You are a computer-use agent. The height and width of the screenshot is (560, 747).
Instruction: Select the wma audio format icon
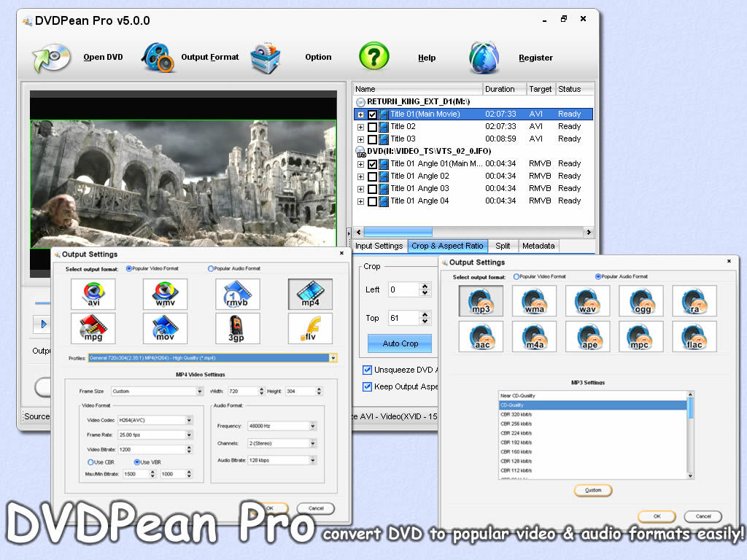(534, 301)
